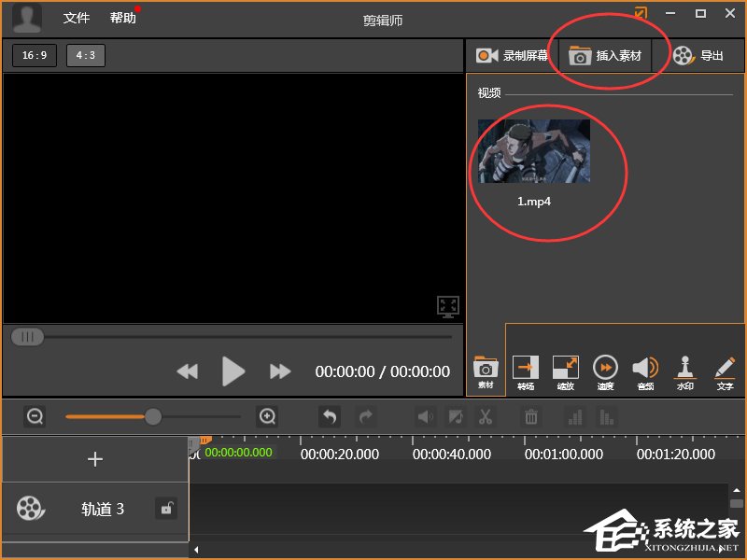Viewport: 747px width, 560px height.
Task: Open the 音频 audio panel
Action: click(645, 372)
